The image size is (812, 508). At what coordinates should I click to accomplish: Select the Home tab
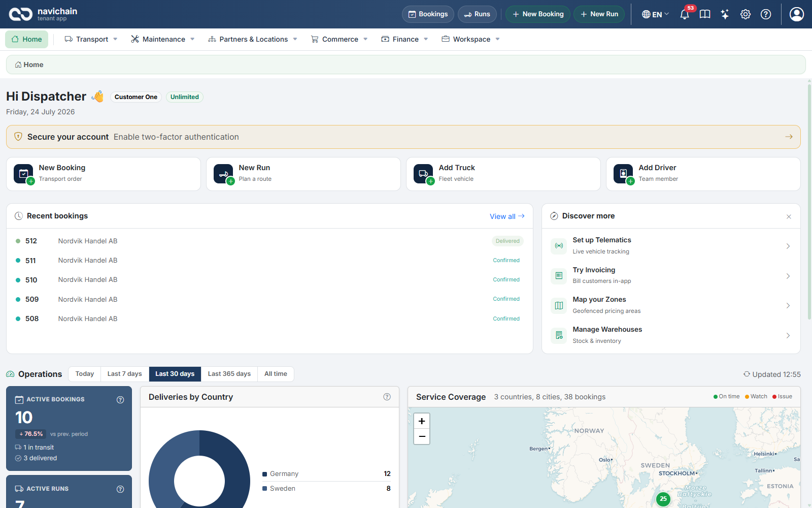[27, 39]
